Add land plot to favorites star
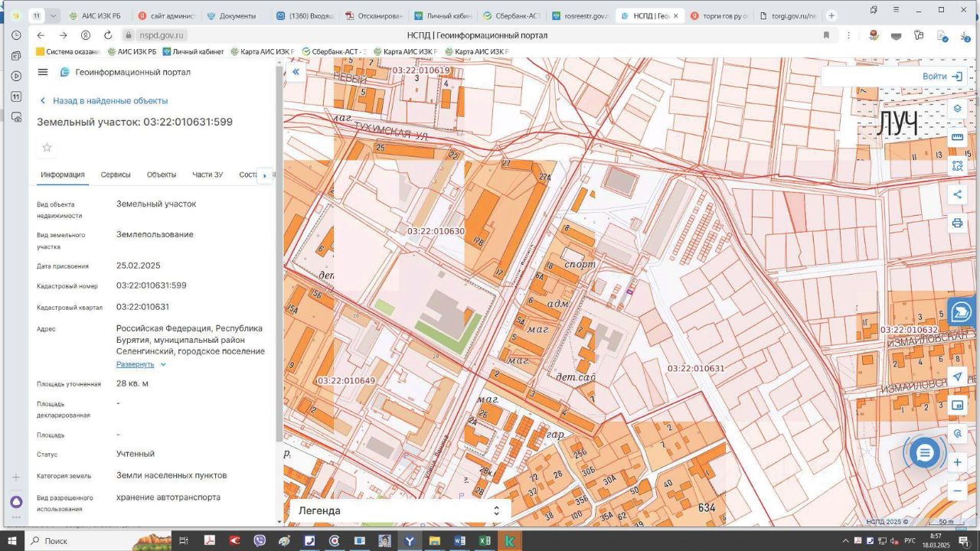The image size is (980, 551). pyautogui.click(x=47, y=148)
